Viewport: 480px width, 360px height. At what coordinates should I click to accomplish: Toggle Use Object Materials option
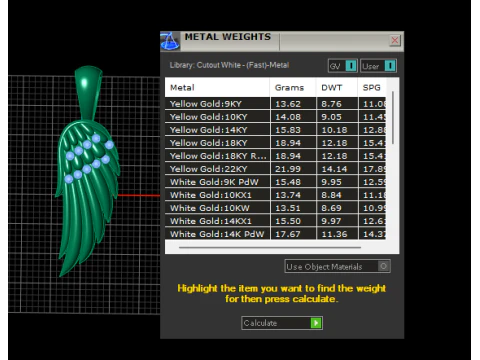[x=337, y=267]
